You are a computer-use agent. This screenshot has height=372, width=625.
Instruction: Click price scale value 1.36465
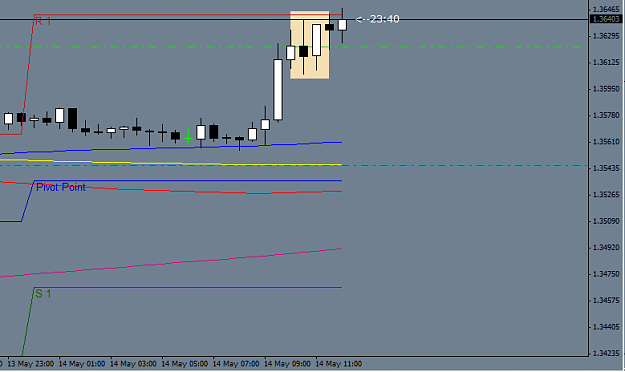click(x=606, y=9)
